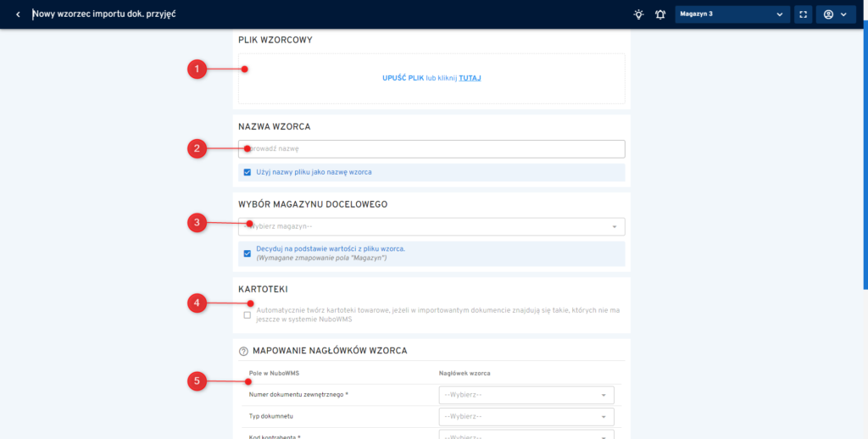868x439 pixels.
Task: Enable automatic kartoteki towarowe creation checkbox
Action: (x=248, y=315)
